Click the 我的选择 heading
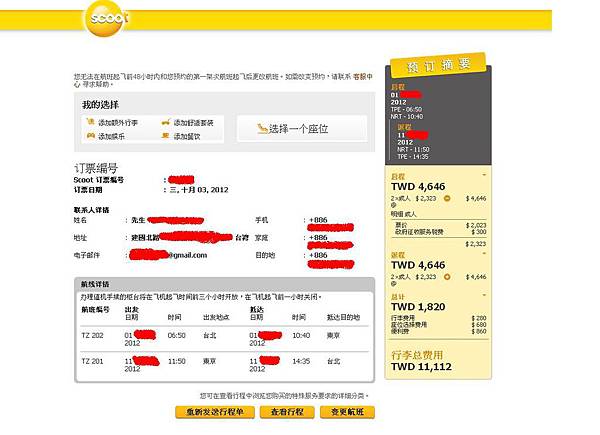Viewport: 600px width, 435px height. tap(100, 105)
